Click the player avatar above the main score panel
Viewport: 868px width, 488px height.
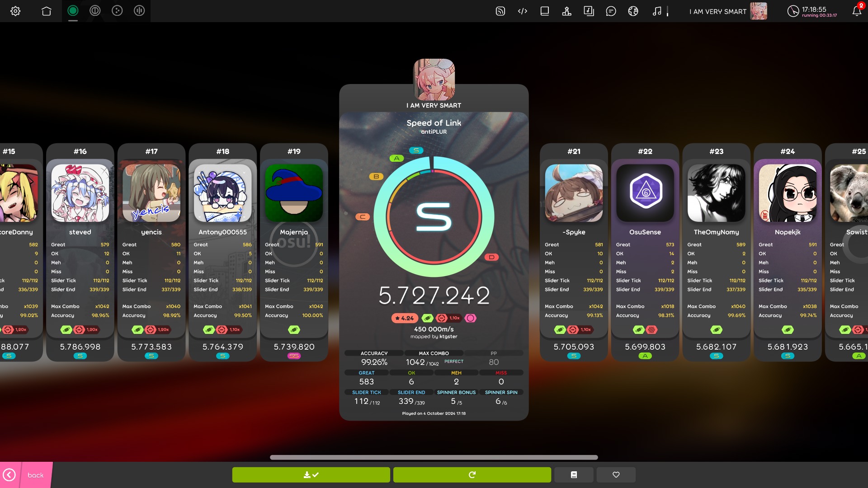pos(434,80)
